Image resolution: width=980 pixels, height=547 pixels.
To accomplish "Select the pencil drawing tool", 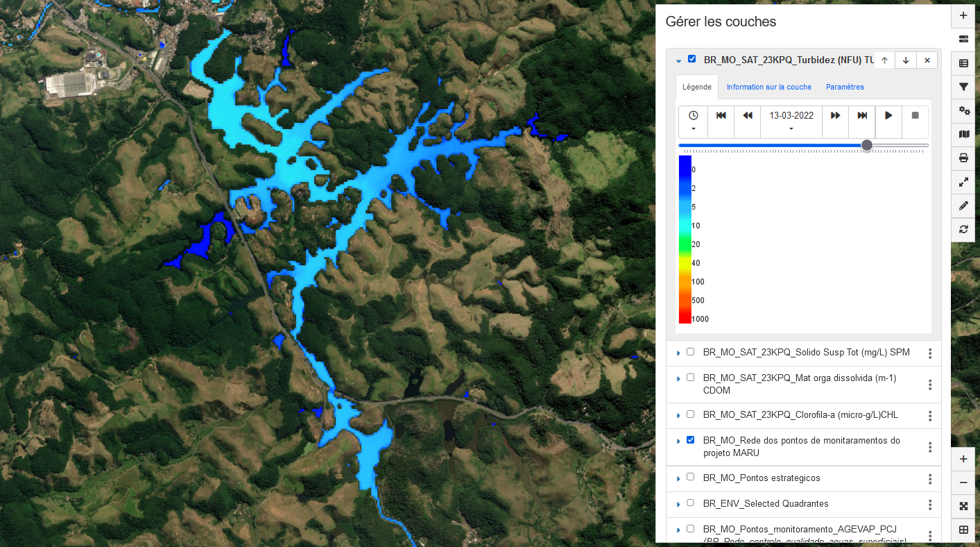I will 963,205.
